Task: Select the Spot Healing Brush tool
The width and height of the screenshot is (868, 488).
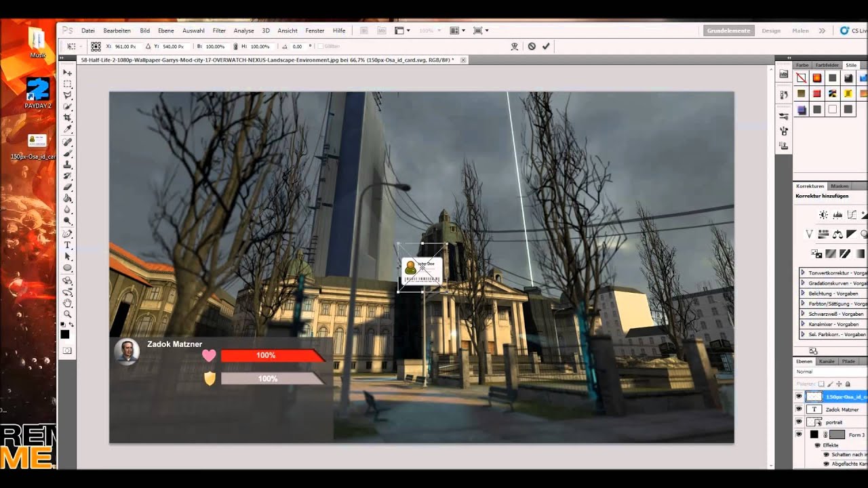Action: (x=67, y=142)
